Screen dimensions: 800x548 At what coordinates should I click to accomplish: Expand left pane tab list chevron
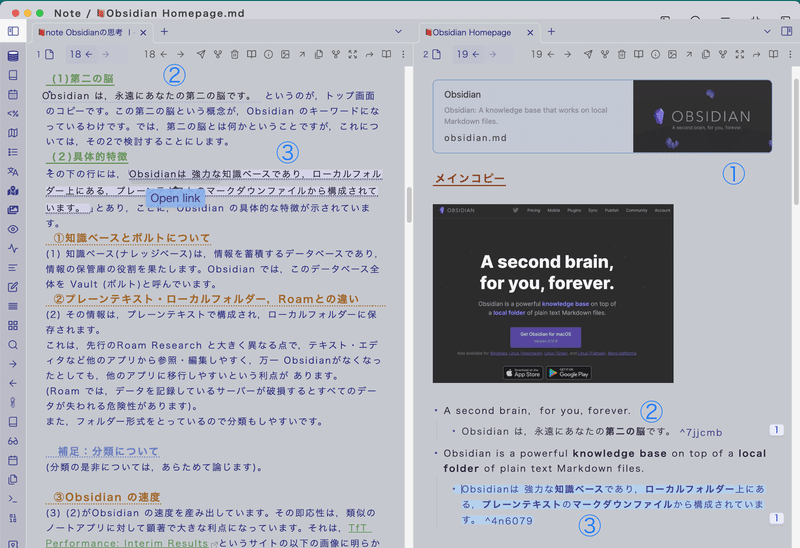(398, 32)
